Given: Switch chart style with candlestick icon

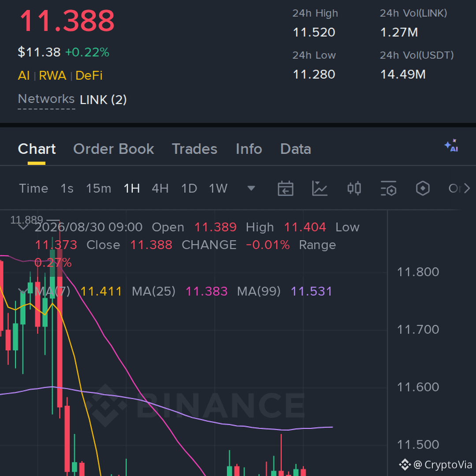Looking at the screenshot, I should [x=354, y=188].
